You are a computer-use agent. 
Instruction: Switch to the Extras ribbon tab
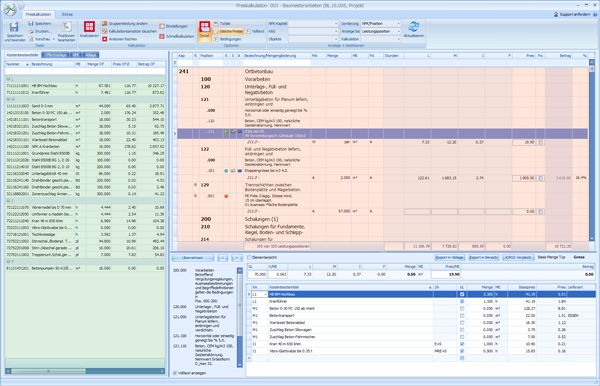[x=67, y=15]
